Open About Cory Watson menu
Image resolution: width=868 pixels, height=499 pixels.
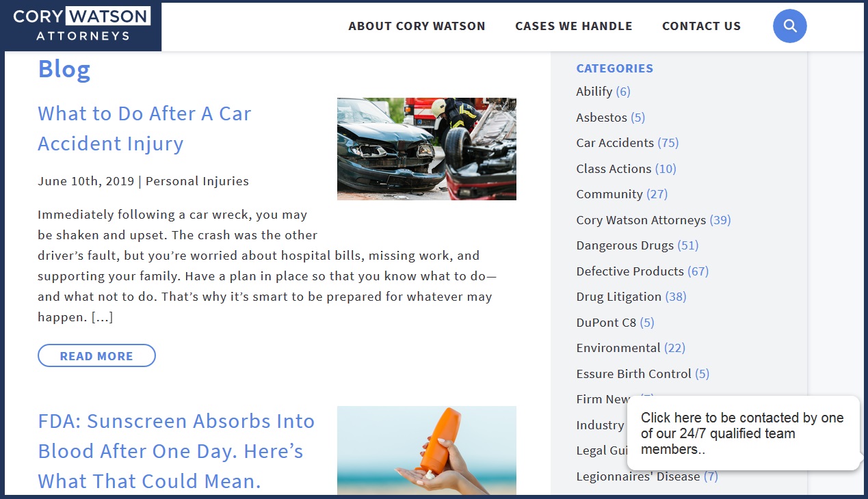point(417,26)
